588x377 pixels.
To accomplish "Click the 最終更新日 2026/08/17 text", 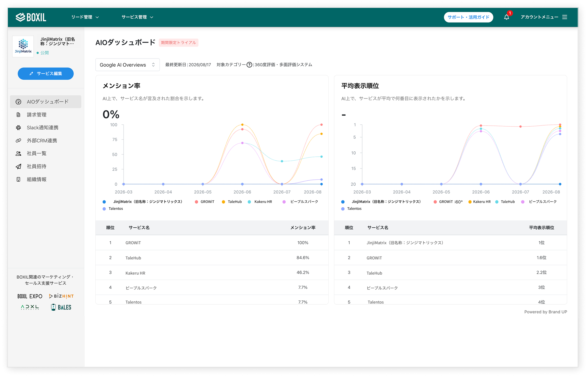I will tap(188, 65).
